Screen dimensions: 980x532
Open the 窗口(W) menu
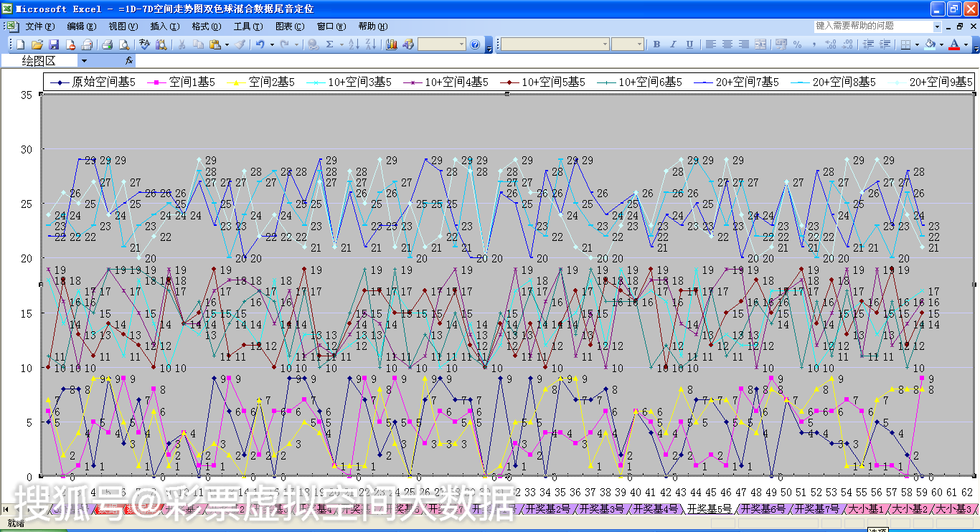coord(331,27)
